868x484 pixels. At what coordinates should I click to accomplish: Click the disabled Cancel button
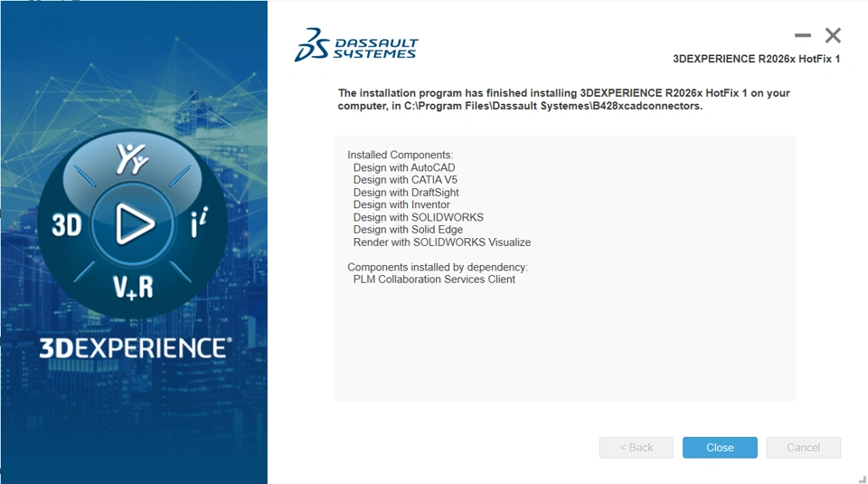point(803,448)
